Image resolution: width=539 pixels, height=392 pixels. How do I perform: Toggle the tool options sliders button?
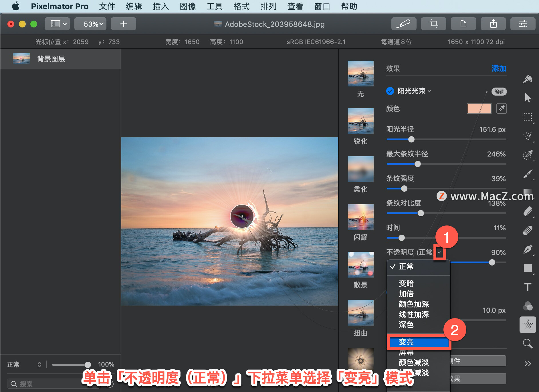pos(523,24)
